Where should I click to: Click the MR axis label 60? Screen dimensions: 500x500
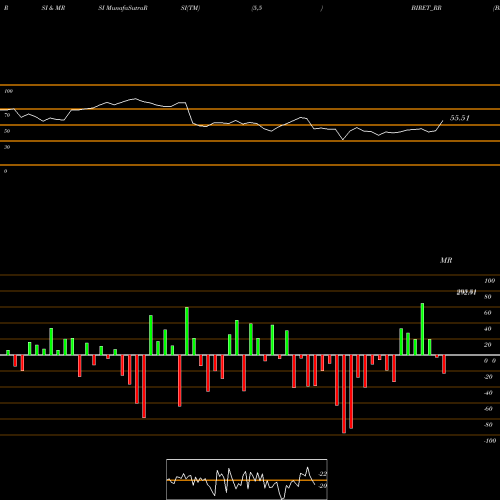[487, 313]
